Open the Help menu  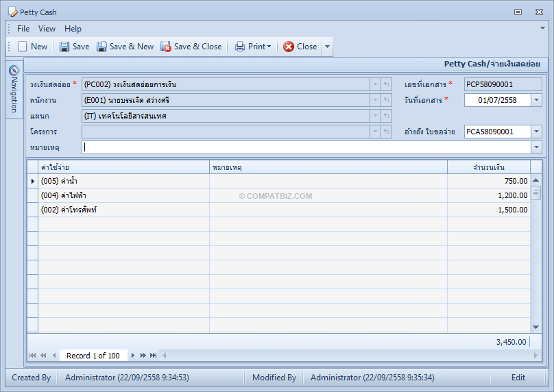point(73,29)
